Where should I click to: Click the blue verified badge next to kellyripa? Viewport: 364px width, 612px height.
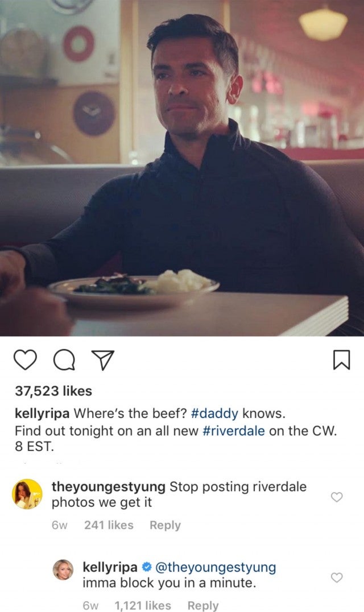[146, 566]
